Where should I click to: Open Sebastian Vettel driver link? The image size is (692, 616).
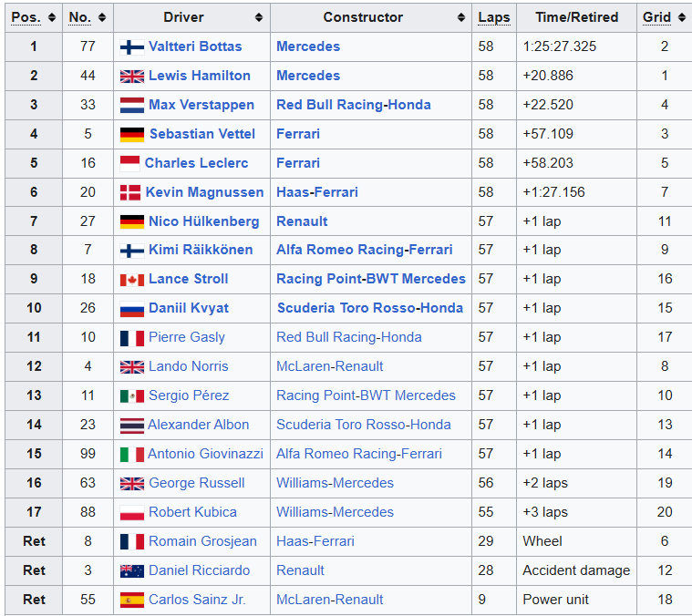(x=202, y=134)
